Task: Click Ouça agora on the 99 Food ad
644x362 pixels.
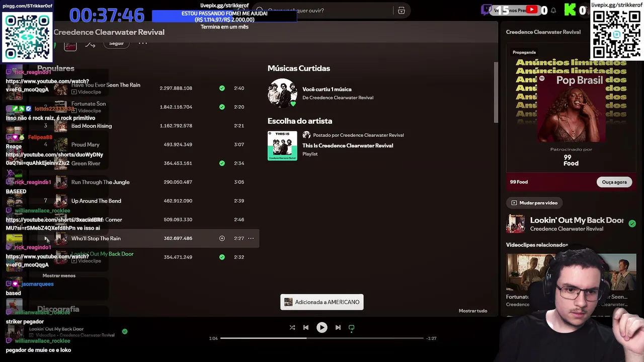Action: pyautogui.click(x=614, y=182)
